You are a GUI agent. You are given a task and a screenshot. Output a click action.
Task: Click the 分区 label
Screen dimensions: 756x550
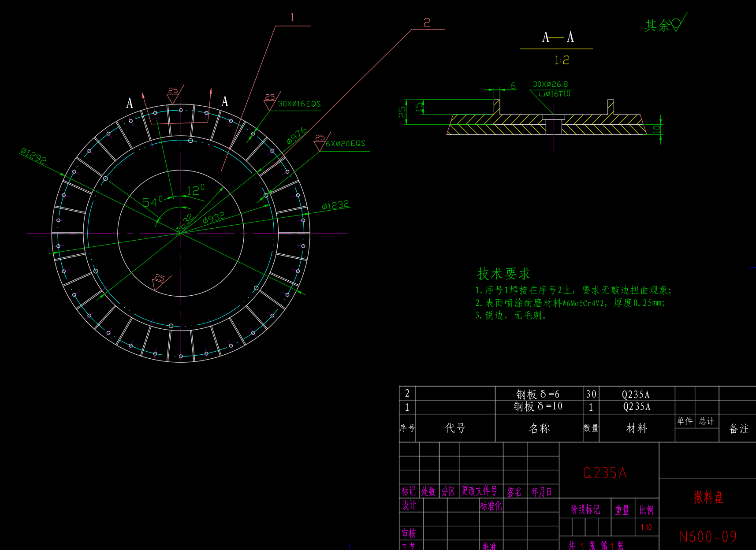[448, 491]
